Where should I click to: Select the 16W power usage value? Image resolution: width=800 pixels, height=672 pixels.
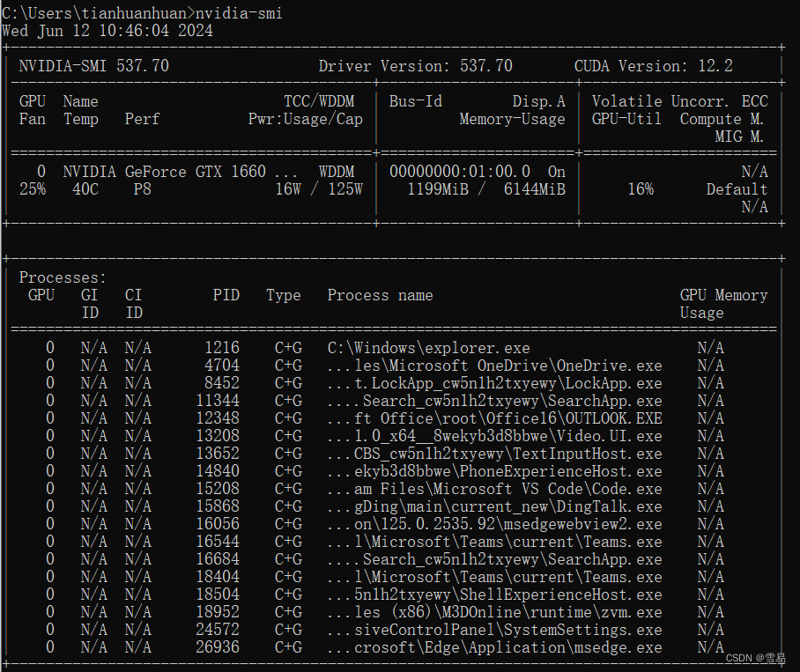click(x=287, y=188)
